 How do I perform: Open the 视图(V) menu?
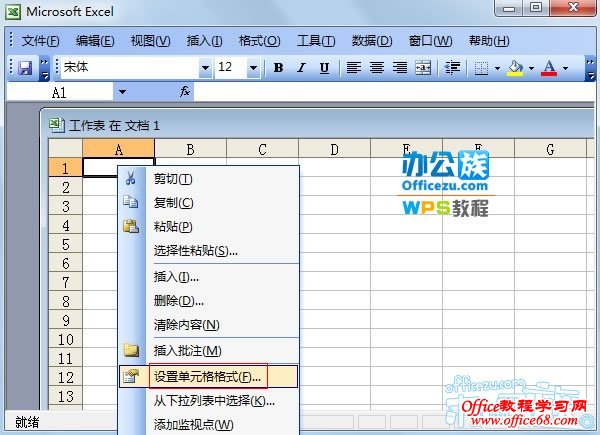[150, 41]
